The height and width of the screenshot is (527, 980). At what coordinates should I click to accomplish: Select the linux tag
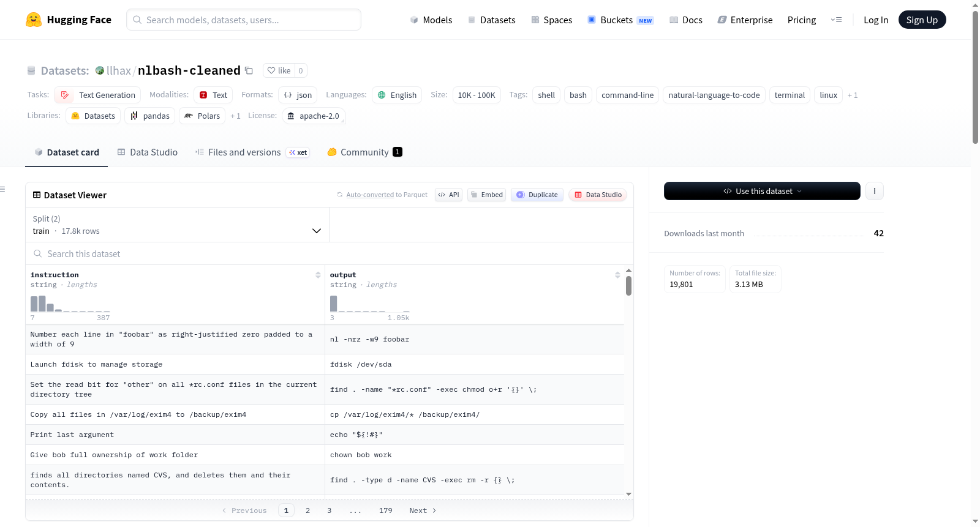828,95
